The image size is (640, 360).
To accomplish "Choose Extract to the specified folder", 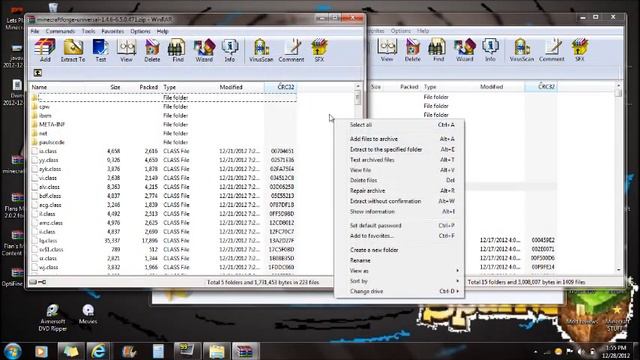I will tap(400, 150).
